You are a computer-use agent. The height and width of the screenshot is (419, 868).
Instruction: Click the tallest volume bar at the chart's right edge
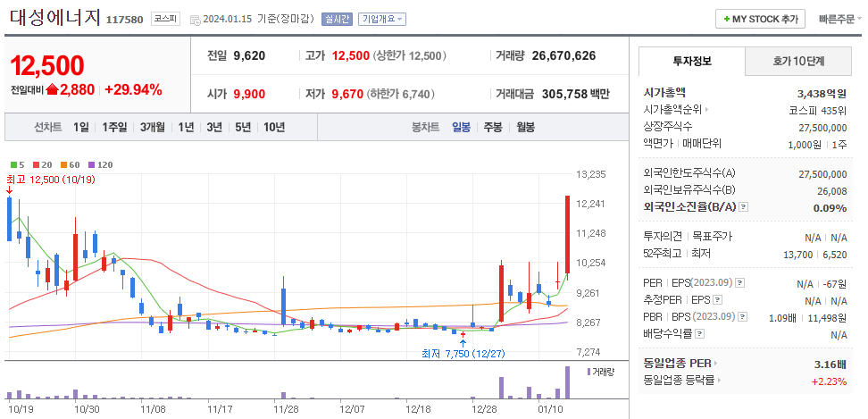pos(567,382)
